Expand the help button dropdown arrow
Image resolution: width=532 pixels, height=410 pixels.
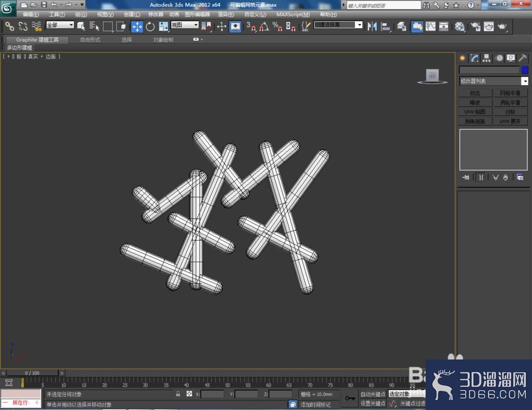tap(478, 5)
